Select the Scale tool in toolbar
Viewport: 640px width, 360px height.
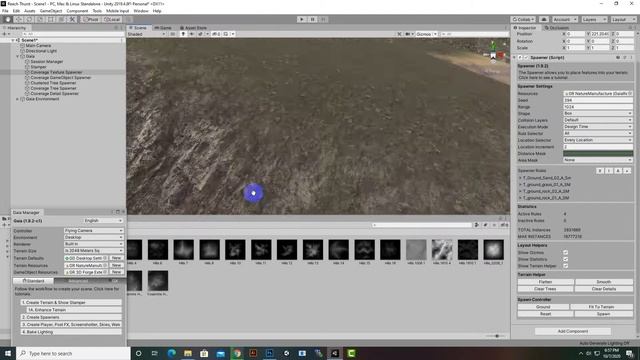pyautogui.click(x=40, y=19)
